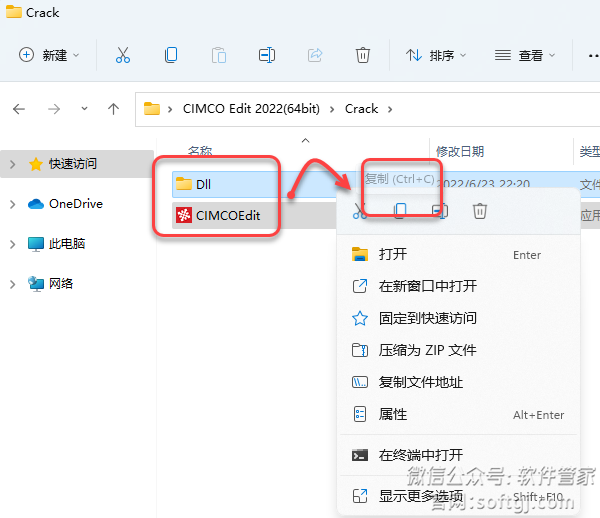Click the folder icon in address bar

[152, 109]
